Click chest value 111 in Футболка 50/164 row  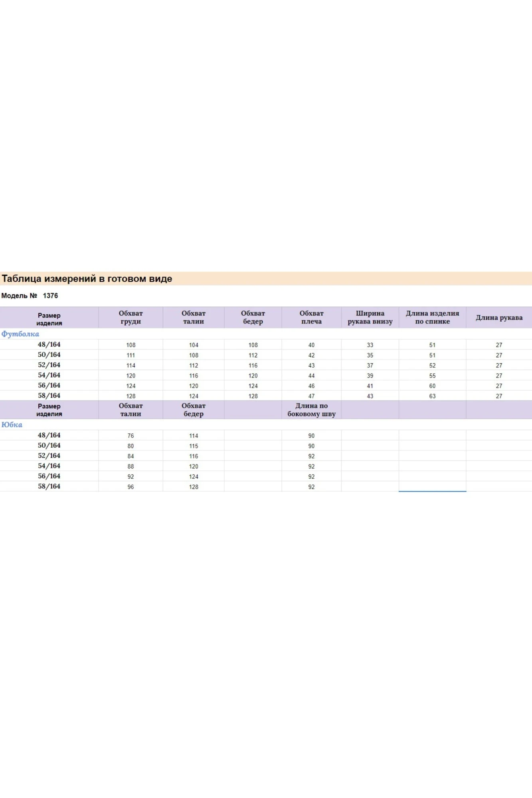[x=131, y=355]
